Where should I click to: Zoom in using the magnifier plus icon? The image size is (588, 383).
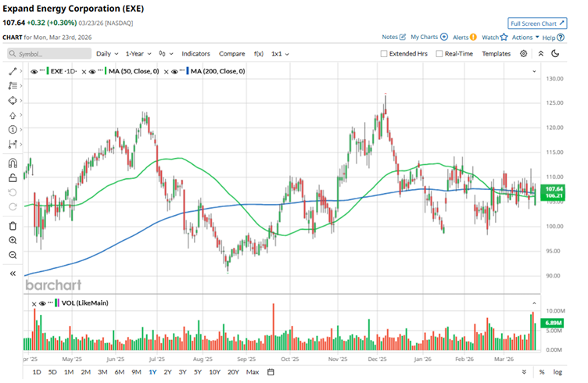coord(13,241)
